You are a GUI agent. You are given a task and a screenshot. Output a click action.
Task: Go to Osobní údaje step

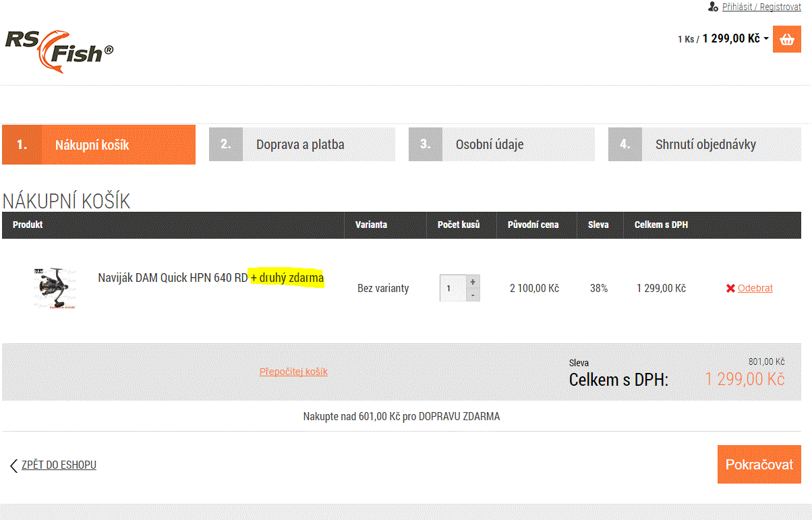pos(502,144)
